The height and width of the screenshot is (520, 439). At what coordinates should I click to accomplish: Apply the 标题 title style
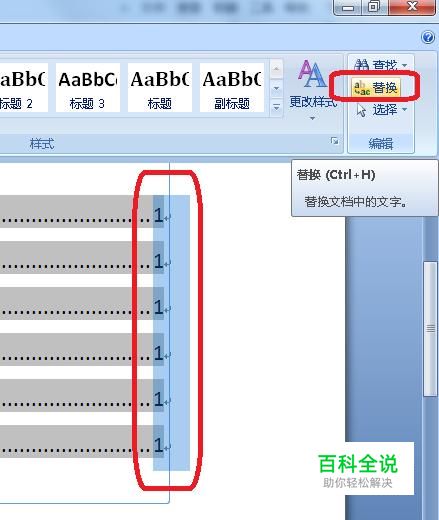click(x=160, y=88)
